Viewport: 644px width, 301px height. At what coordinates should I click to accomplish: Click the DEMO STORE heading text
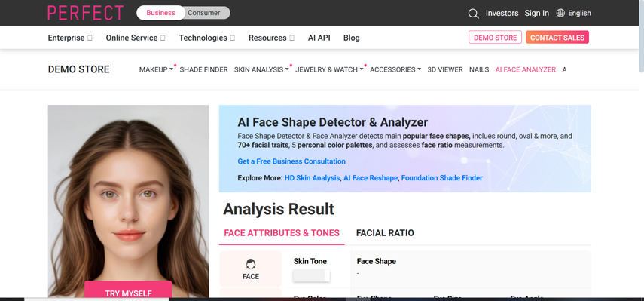[x=78, y=69]
